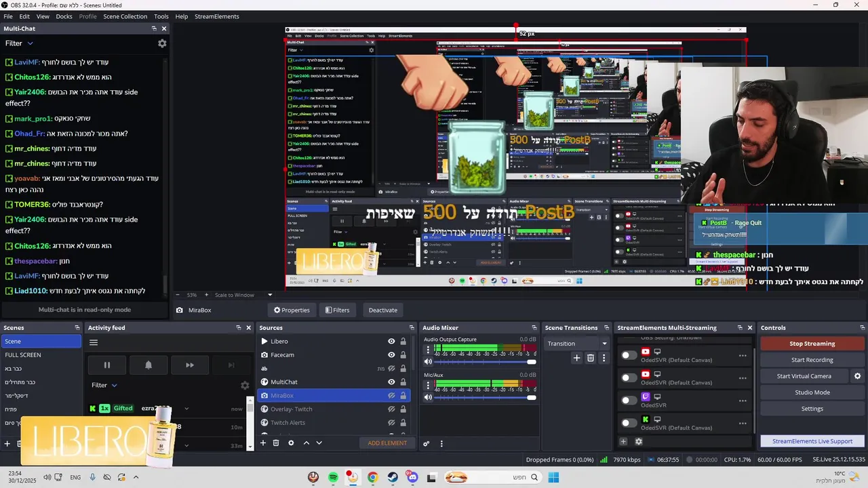Open the Multi-Chat settings gear

[162, 43]
